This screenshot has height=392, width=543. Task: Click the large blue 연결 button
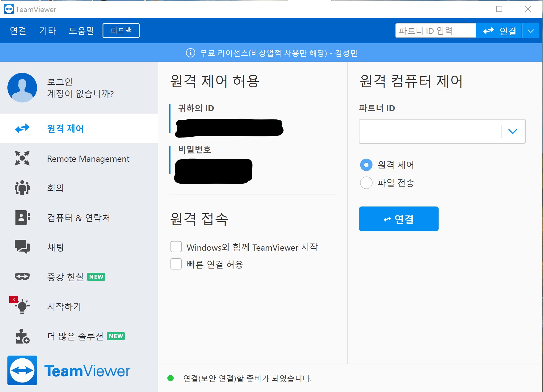point(399,219)
